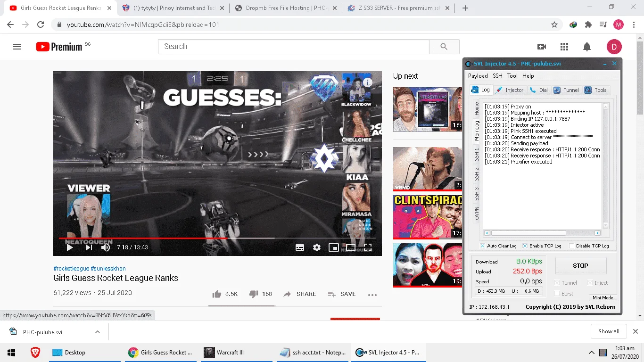Click video info card icon
The image size is (644, 362).
pyautogui.click(x=368, y=82)
